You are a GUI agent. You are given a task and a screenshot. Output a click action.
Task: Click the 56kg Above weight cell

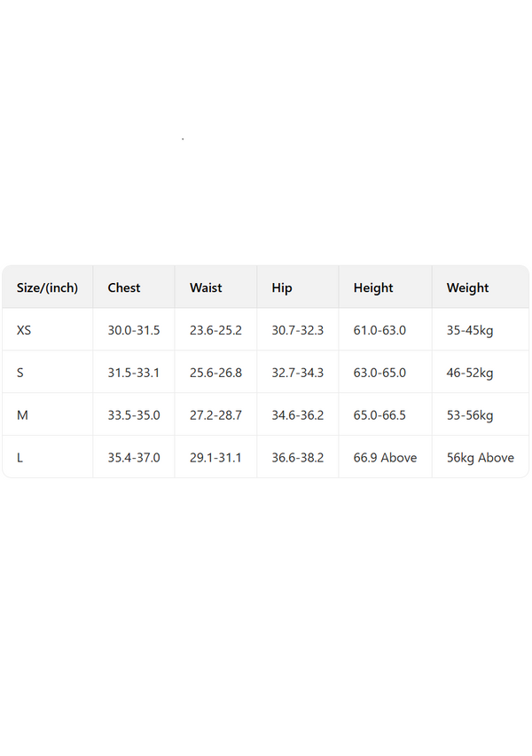pos(481,458)
